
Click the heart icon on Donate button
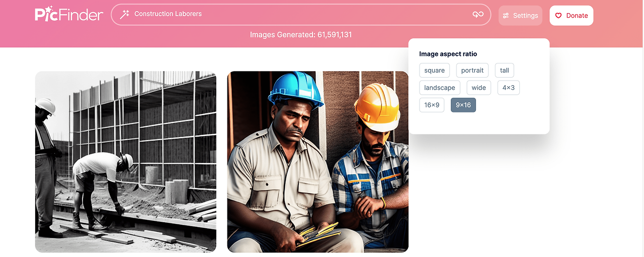coord(558,16)
